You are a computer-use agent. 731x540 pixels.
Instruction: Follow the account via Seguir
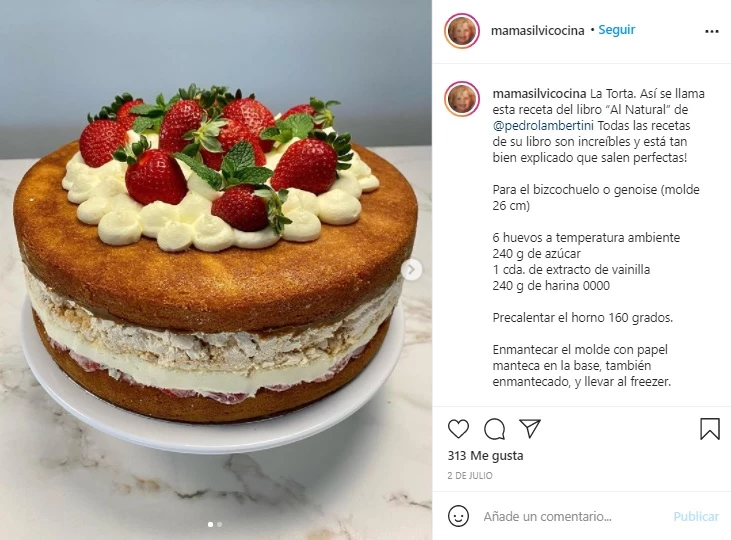click(x=616, y=29)
